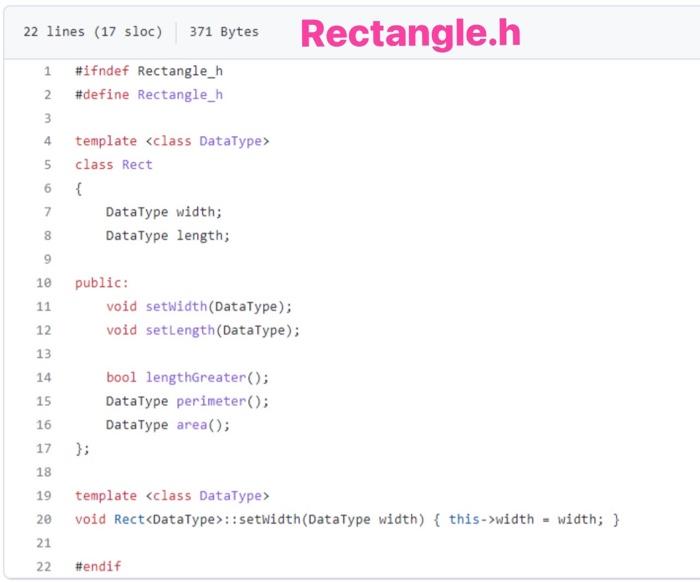Click the '#ifndef Rectangle_h' code line
The image size is (700, 583).
[x=149, y=71]
